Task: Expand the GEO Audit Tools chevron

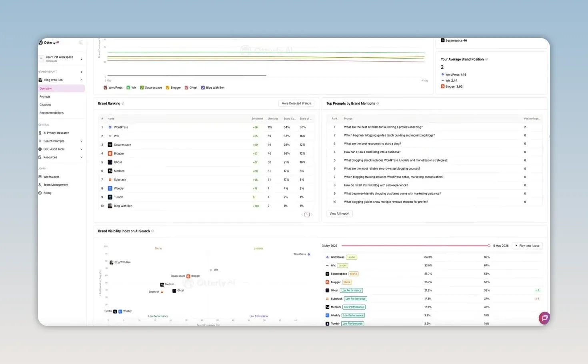Action: (81, 149)
